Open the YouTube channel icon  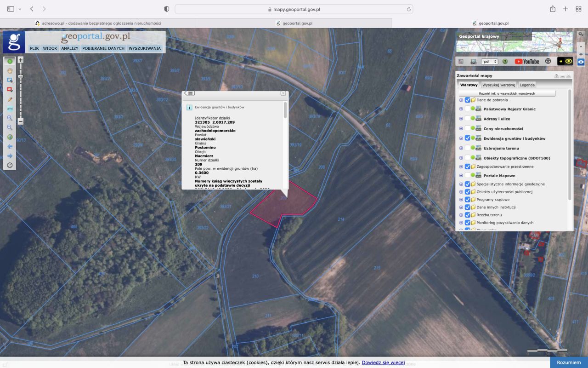[526, 61]
